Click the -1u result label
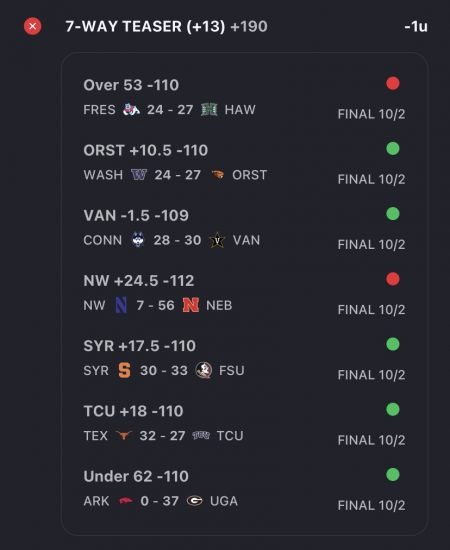 (x=416, y=27)
